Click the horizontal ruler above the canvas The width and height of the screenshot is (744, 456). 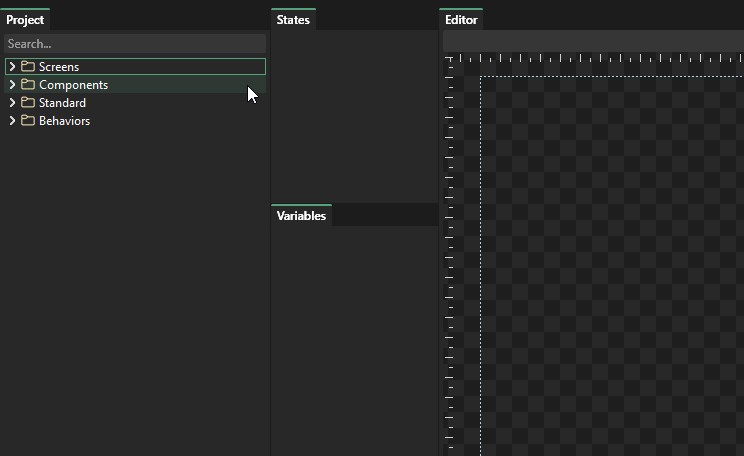click(x=600, y=59)
